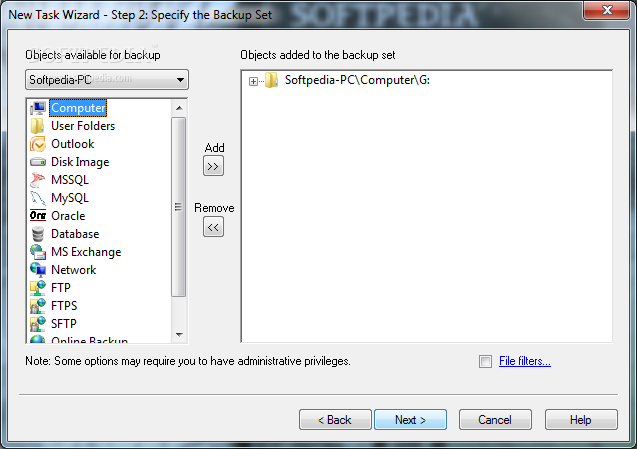
Task: Open the File filters link
Action: point(525,361)
